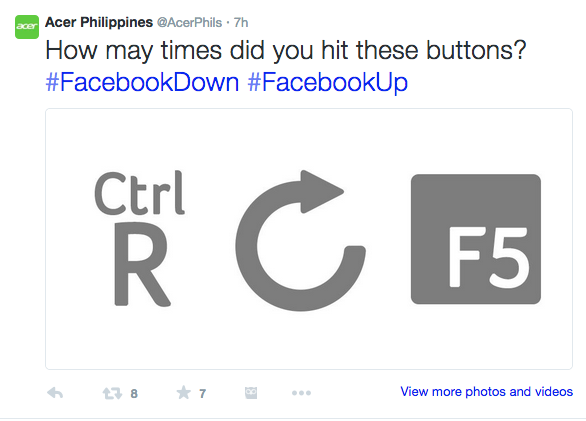Click the Acer green logo avatar

27,27
